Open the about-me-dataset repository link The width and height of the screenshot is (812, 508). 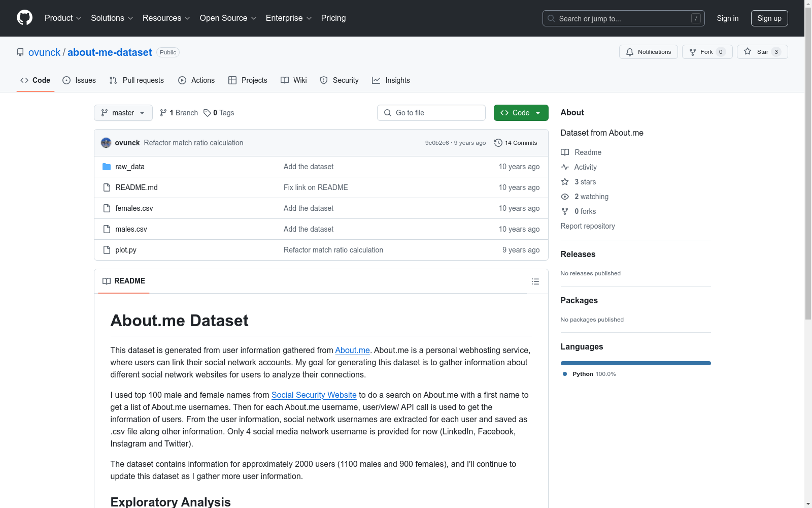pos(110,52)
